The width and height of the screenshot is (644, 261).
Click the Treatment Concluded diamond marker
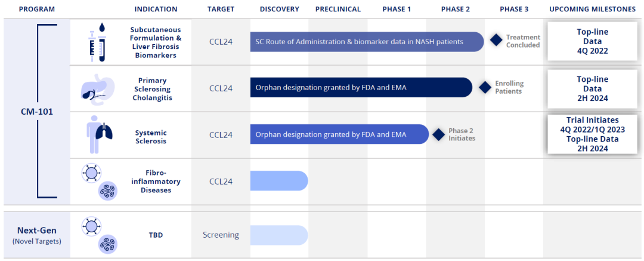click(496, 41)
